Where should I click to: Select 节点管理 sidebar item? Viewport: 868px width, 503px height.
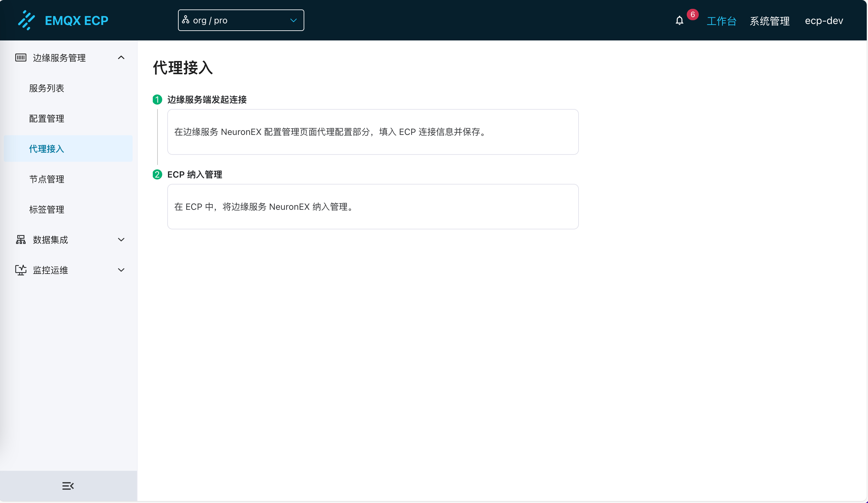click(46, 179)
